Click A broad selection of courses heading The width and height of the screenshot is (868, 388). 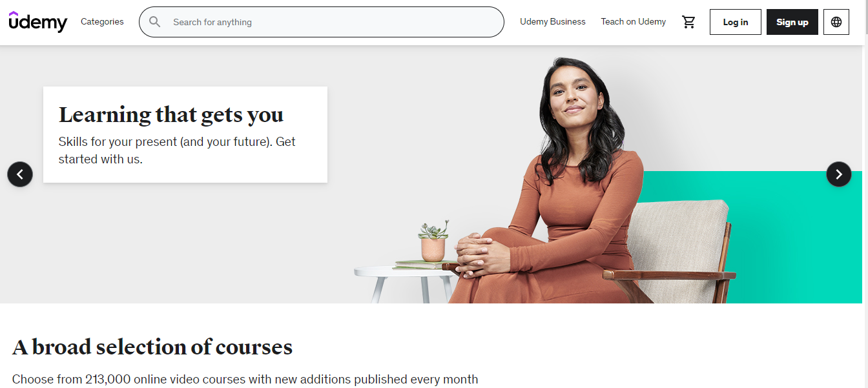point(152,347)
